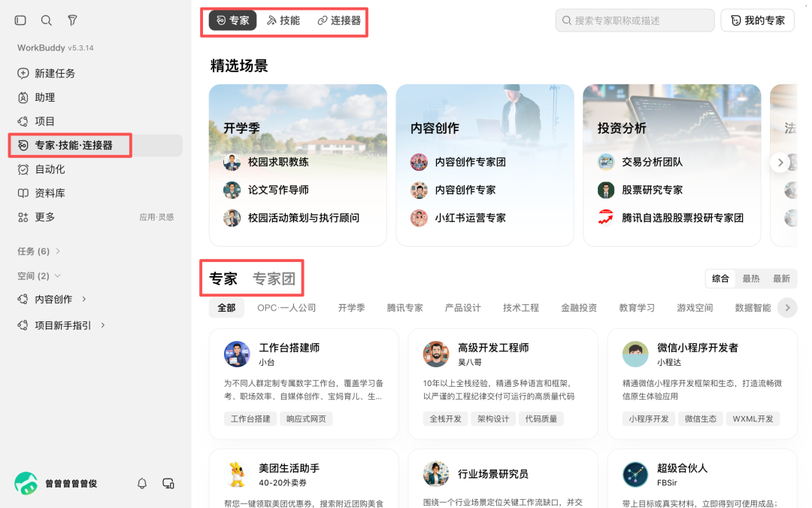Open notification bell icon
Viewport: 812px width, 508px height.
[142, 483]
